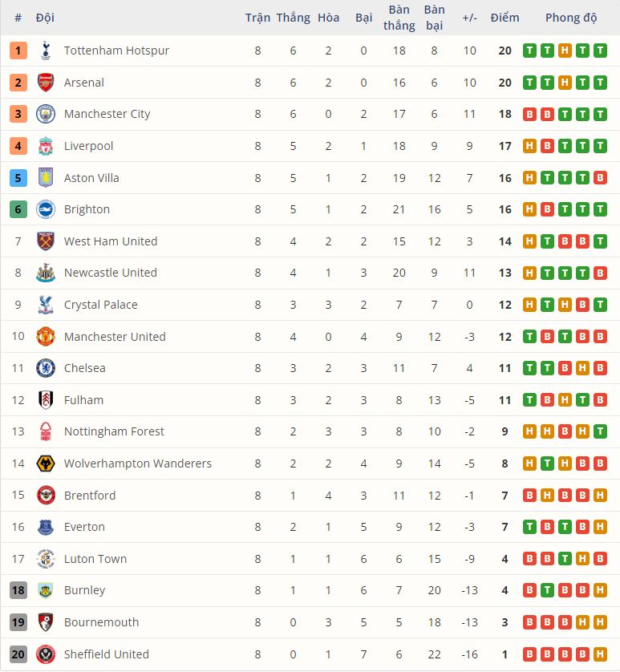Open the Manchester United team page
The width and height of the screenshot is (620, 672).
point(115,337)
